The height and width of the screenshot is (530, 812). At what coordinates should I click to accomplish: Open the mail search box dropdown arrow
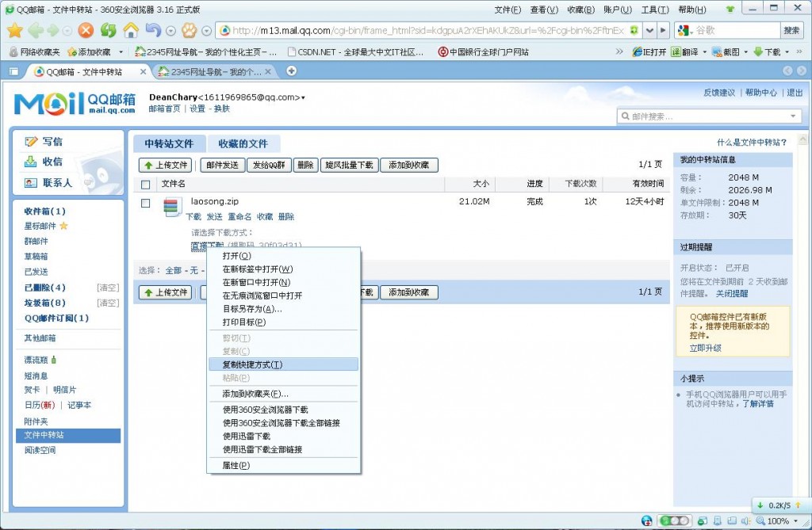[x=793, y=116]
